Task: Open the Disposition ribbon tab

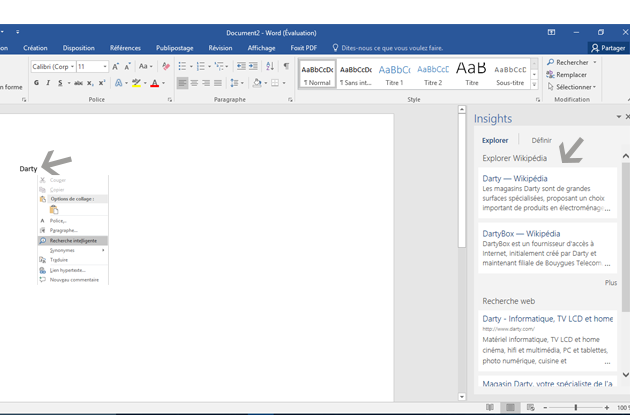Action: click(x=79, y=48)
